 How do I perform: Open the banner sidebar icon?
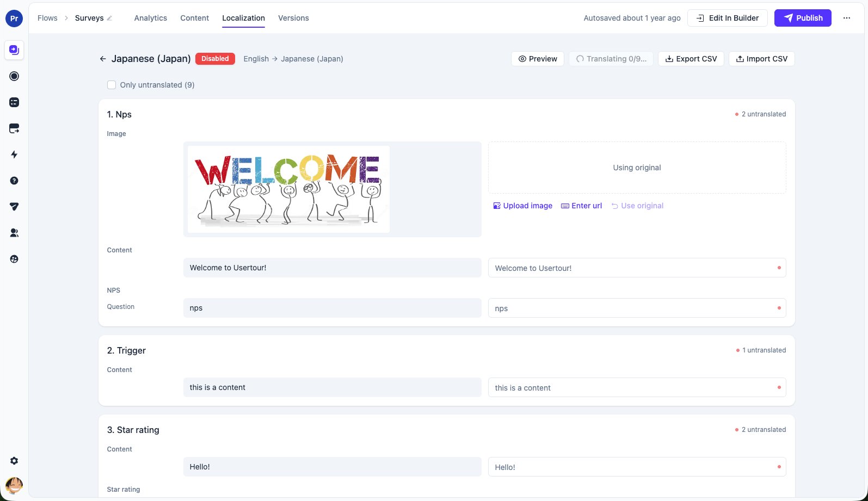coord(14,128)
